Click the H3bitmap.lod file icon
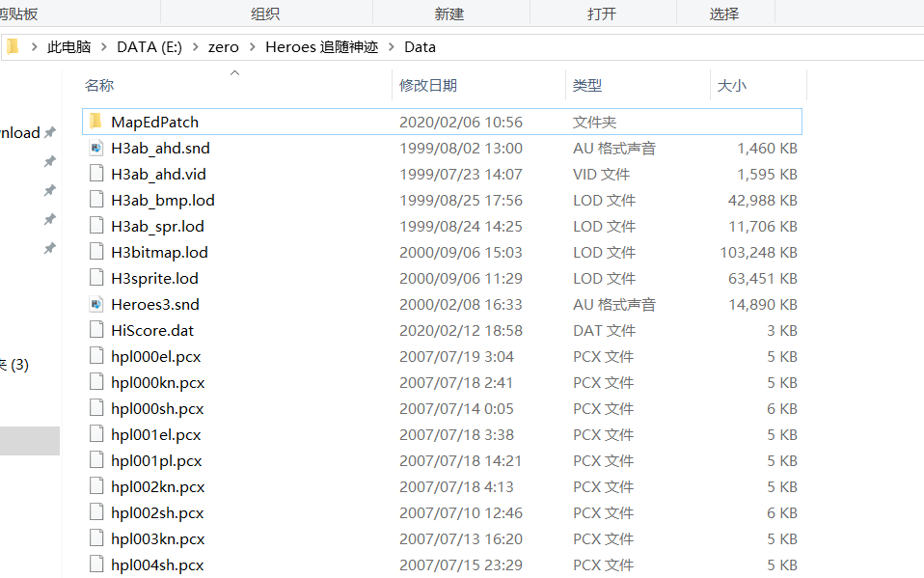 (96, 252)
